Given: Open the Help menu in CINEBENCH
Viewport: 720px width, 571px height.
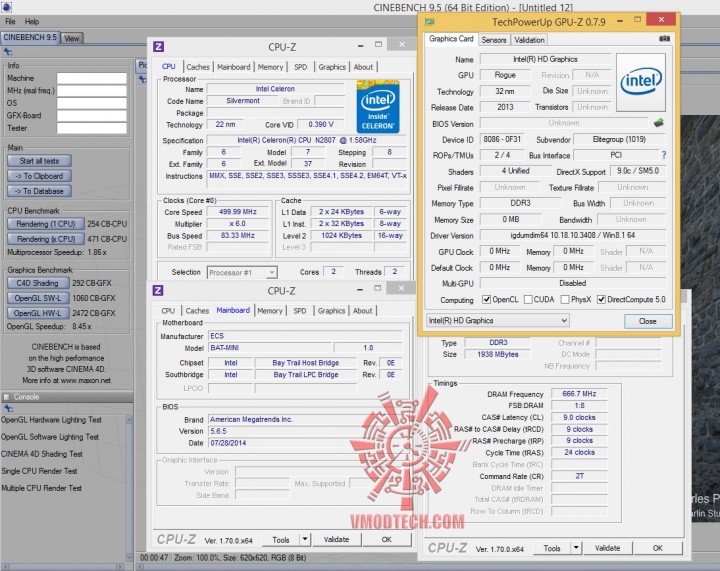Looking at the screenshot, I should click(32, 22).
